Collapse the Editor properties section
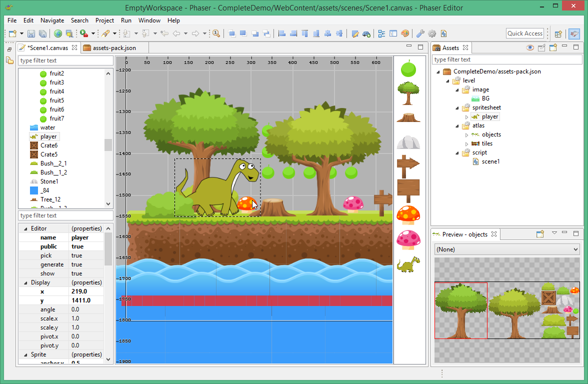This screenshot has width=588, height=384. 25,229
